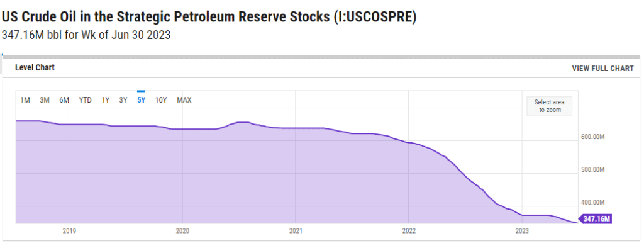The image size is (644, 248).
Task: Click the 600.00M y-axis label
Action: point(592,137)
